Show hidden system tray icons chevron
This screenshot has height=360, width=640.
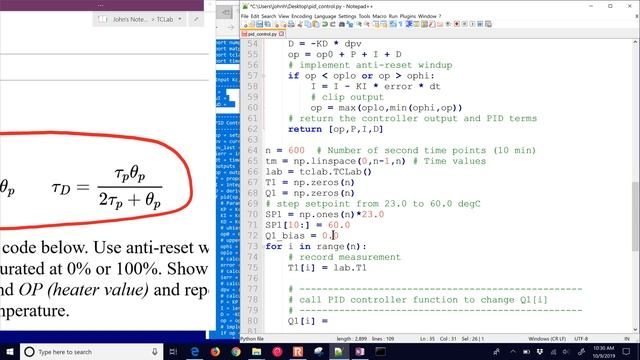click(x=513, y=351)
